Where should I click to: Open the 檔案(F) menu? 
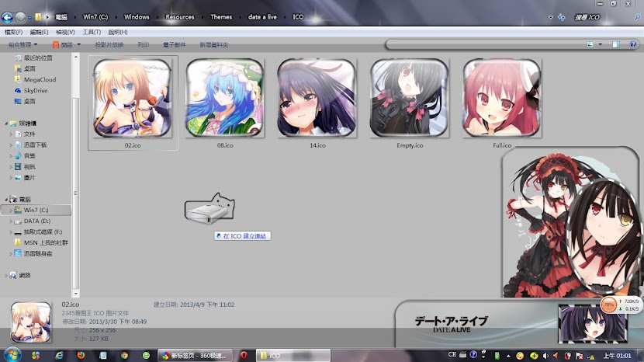coord(13,32)
